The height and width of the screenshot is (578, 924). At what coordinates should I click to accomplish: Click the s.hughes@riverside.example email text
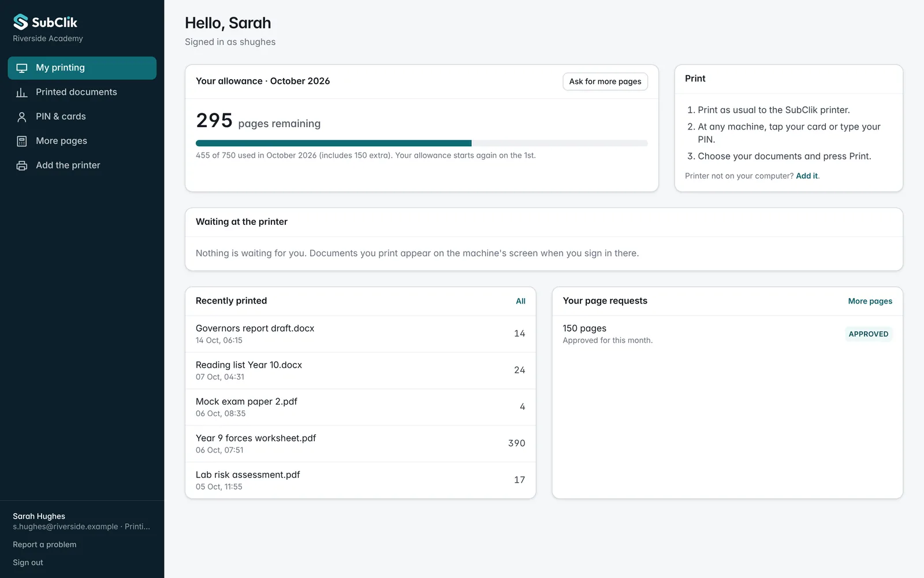65,527
